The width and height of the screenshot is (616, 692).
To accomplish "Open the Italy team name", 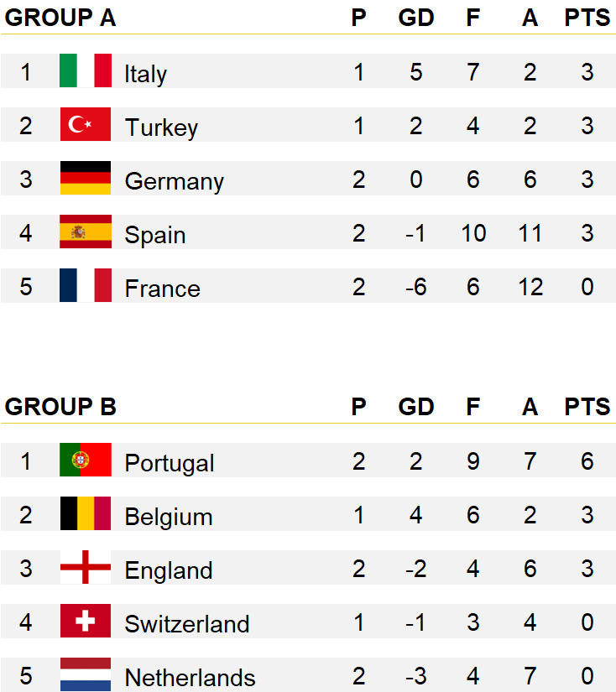I will pos(145,74).
